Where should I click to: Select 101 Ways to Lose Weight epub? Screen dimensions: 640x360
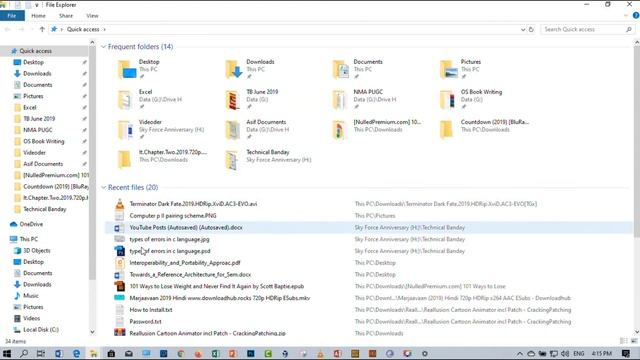[x=217, y=287]
